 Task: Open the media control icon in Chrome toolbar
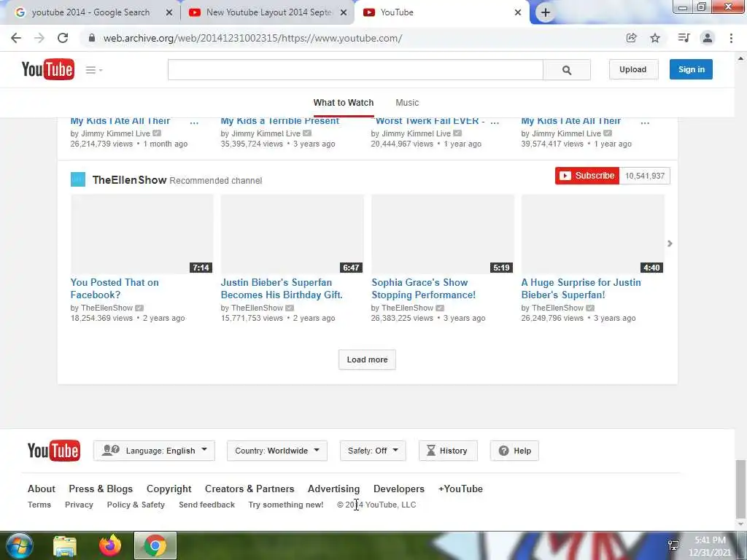coord(684,38)
